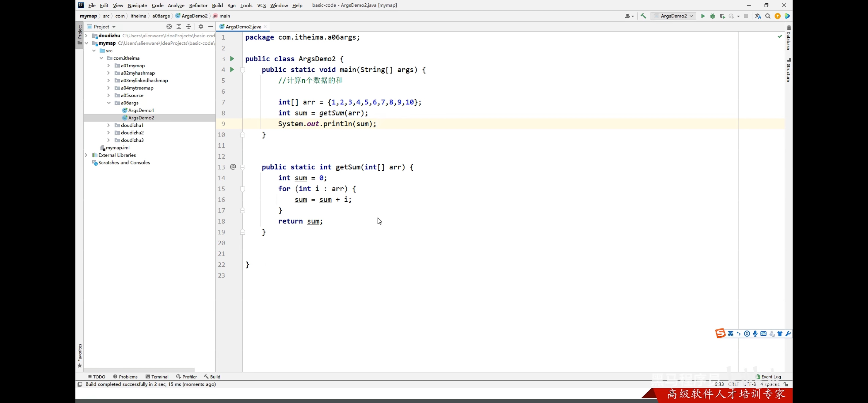Click the translate icon in toolbar
Image resolution: width=868 pixels, height=403 pixels.
tap(758, 16)
